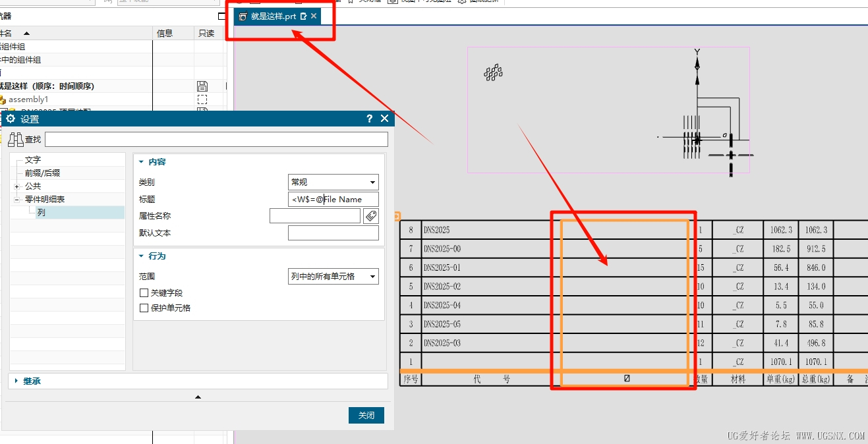Select assembly1 in the navigator
Viewport: 868px width, 444px height.
(x=28, y=99)
